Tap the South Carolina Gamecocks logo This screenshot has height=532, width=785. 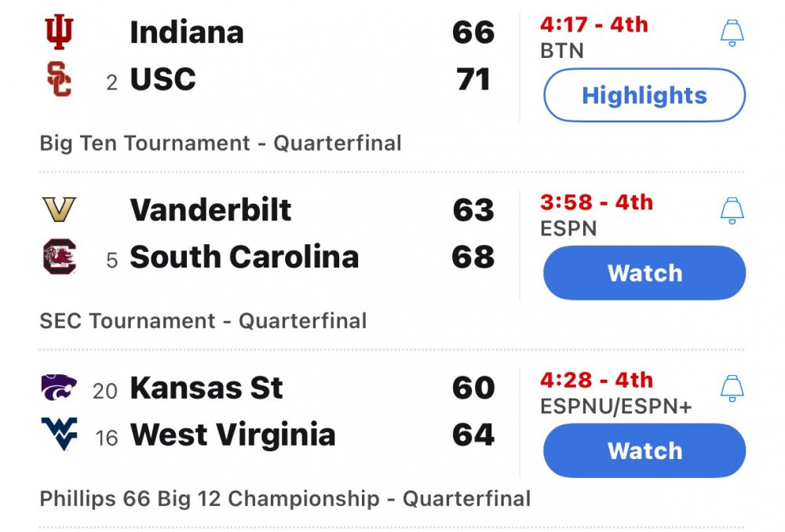tap(59, 257)
